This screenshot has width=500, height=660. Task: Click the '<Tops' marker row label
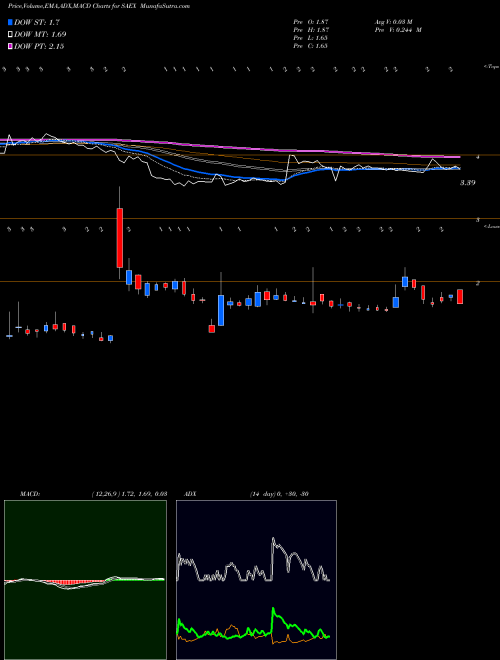491,67
